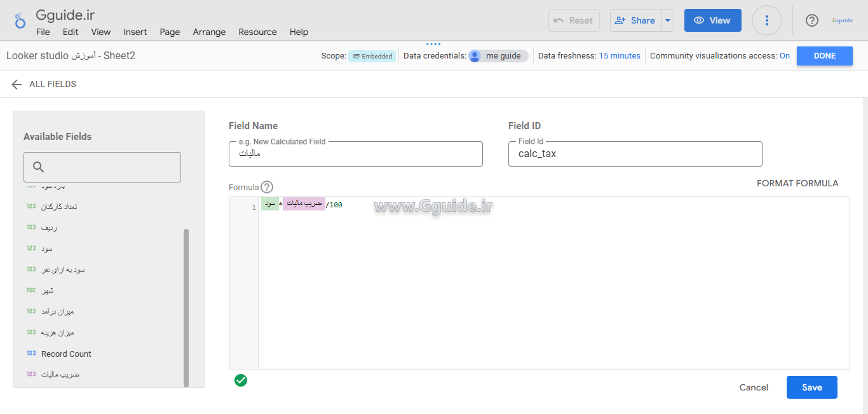Expand the Share button dropdown arrow
The height and width of the screenshot is (414, 868).
pos(667,20)
